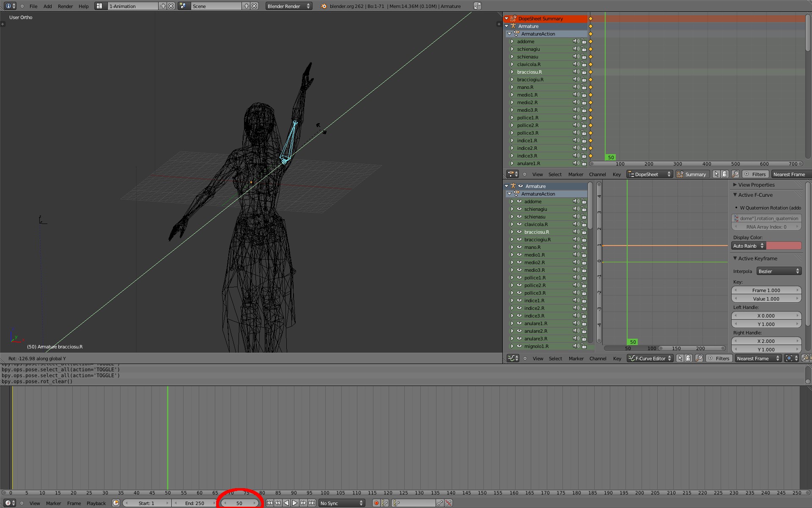Play animation forward
Screen dimensions: 812x508
295,503
